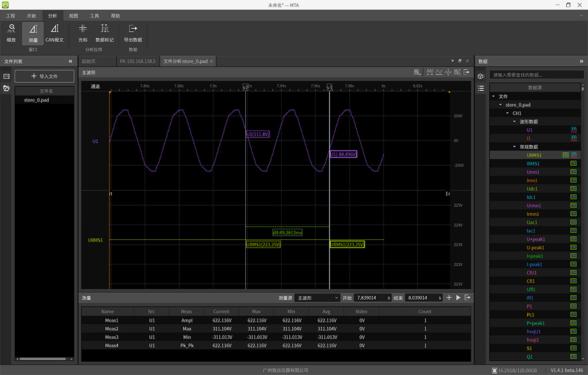Image resolution: width=588 pixels, height=375 pixels.
Task: Select the CAN报文 window icon
Action: tap(54, 33)
